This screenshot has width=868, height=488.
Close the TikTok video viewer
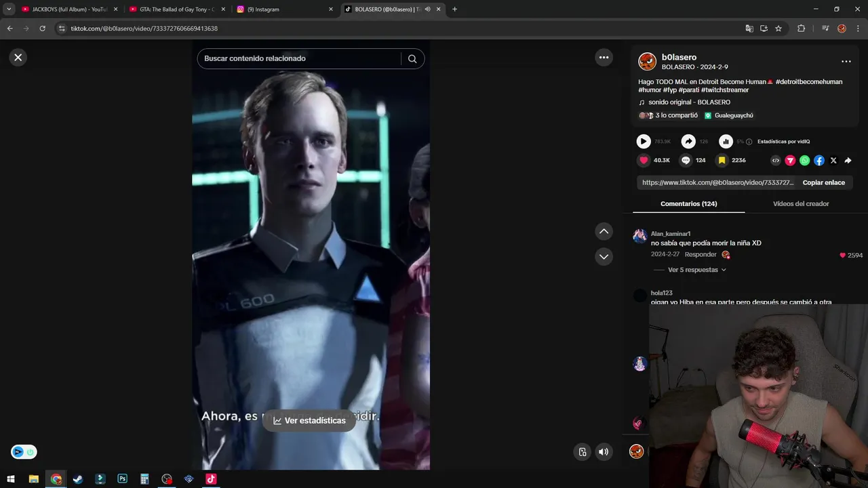[x=18, y=58]
